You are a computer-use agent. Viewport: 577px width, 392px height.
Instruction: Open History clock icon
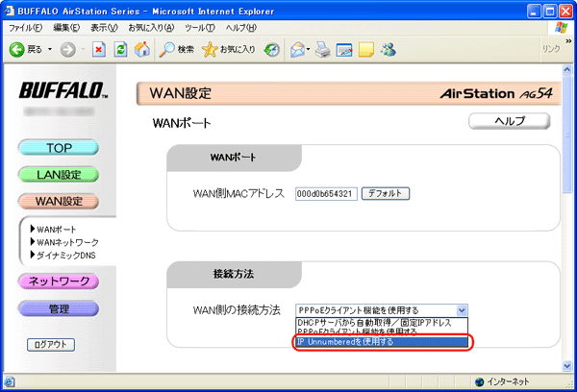point(271,50)
